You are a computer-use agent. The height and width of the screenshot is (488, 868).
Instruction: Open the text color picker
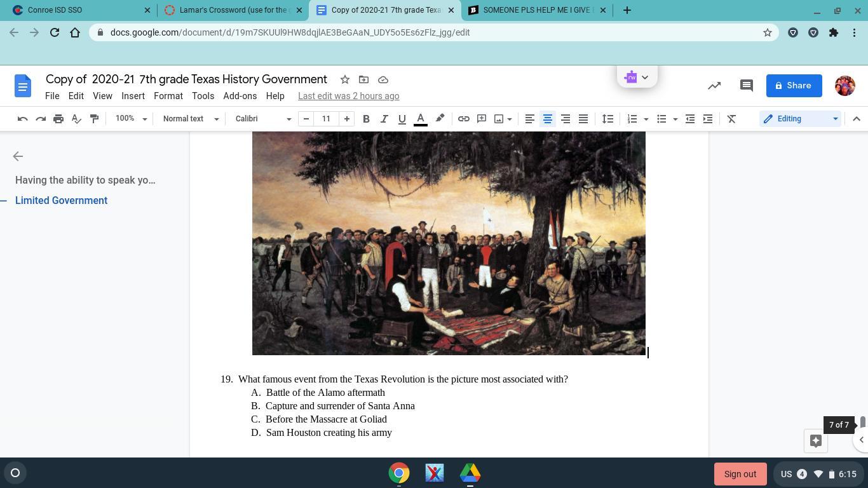pos(420,119)
